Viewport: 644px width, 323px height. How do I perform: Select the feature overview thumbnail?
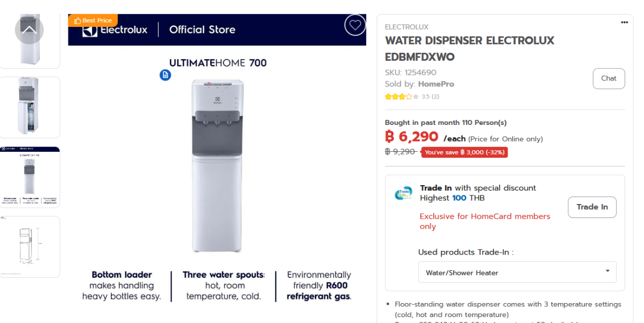click(x=30, y=177)
